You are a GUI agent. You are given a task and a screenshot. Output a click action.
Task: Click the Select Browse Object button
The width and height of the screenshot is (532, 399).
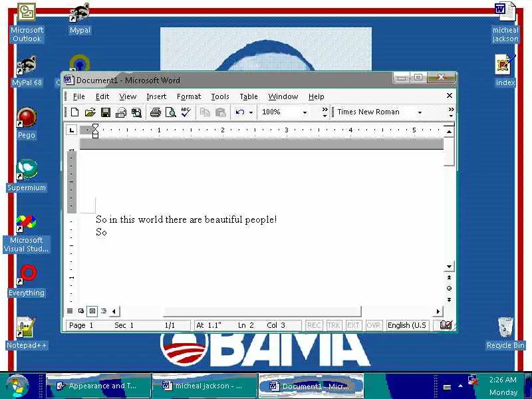click(x=450, y=289)
